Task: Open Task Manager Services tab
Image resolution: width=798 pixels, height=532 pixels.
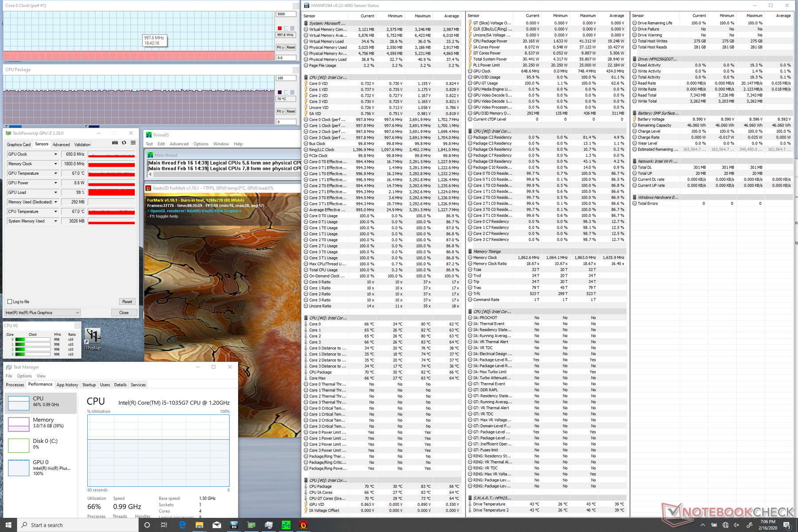Action: [x=138, y=385]
